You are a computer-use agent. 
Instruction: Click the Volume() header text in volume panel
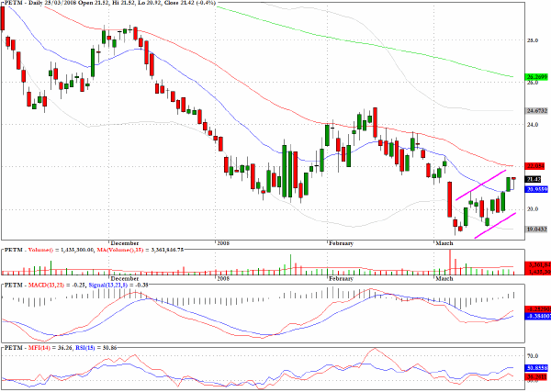click(39, 250)
